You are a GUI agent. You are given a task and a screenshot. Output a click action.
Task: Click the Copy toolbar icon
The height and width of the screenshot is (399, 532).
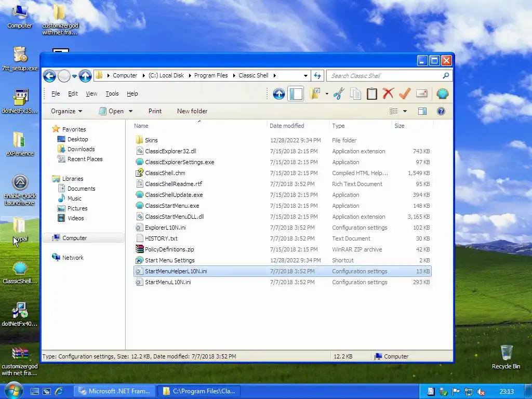point(355,94)
